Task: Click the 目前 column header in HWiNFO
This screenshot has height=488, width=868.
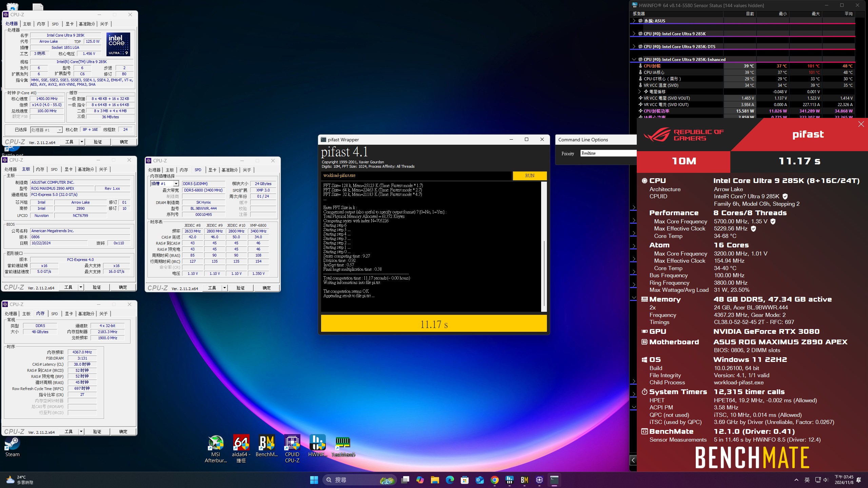Action: click(x=740, y=14)
